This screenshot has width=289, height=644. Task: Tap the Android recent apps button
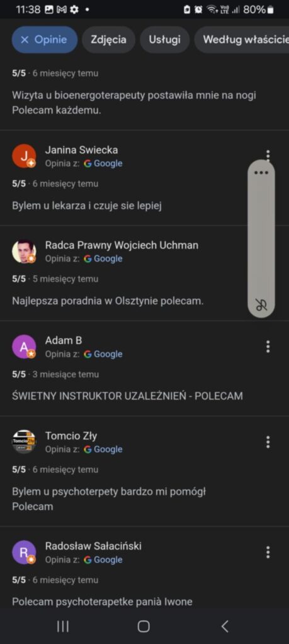point(63,626)
